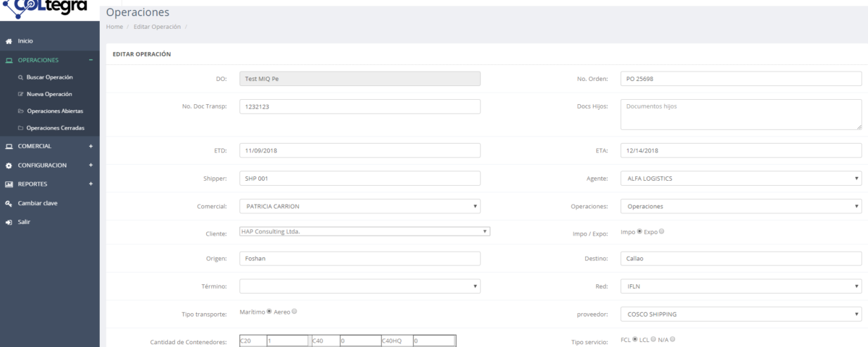The height and width of the screenshot is (347, 868).
Task: Click the Shipper field SHP 001
Action: click(360, 179)
